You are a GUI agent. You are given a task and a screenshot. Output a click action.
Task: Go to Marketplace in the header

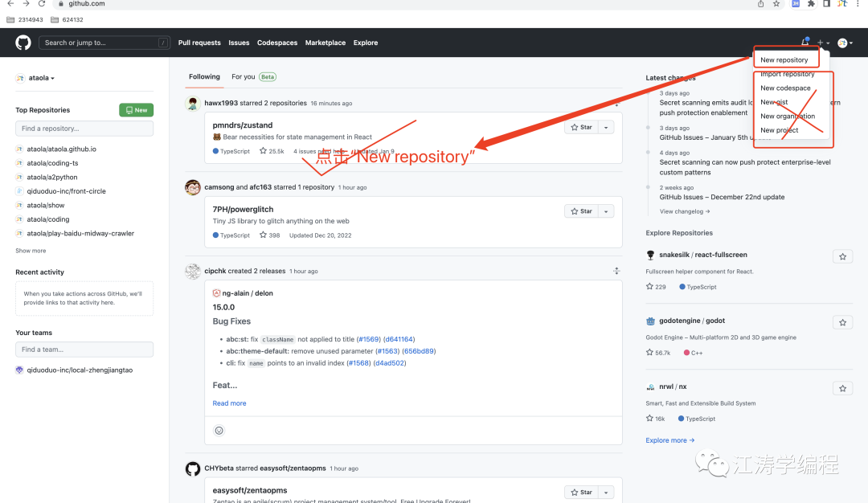[x=325, y=43]
